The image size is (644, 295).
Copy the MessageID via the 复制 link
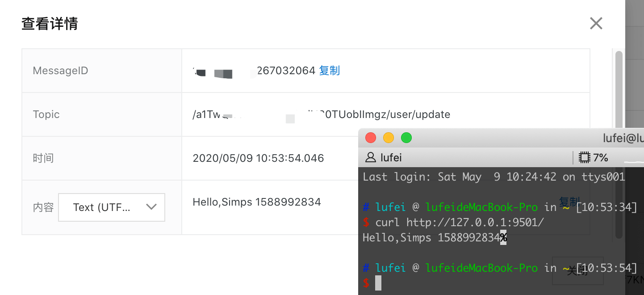pos(330,70)
